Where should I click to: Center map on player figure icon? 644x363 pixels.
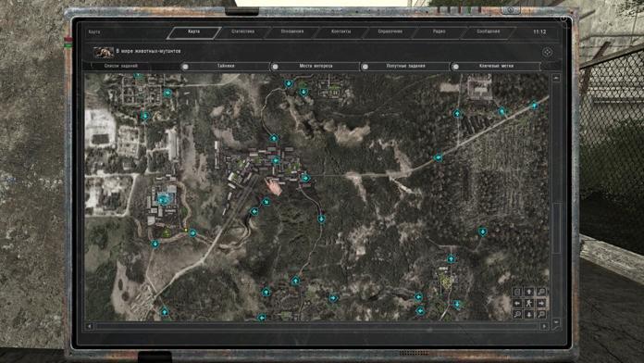(529, 304)
